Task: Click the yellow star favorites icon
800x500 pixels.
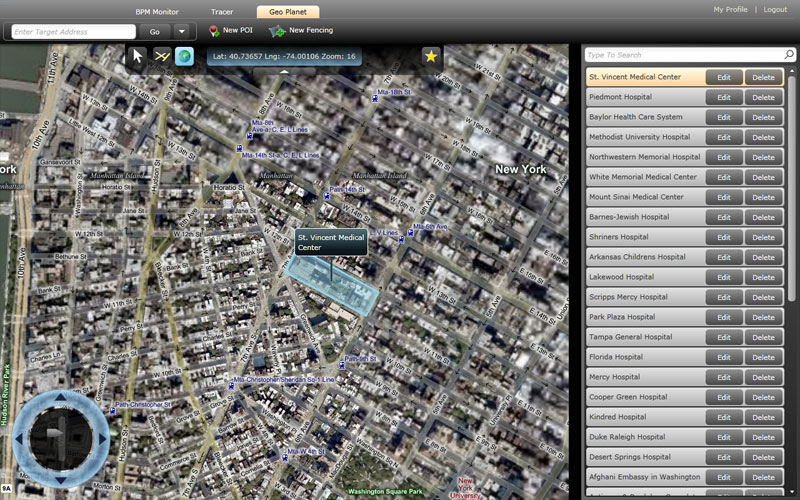Action: (x=431, y=57)
